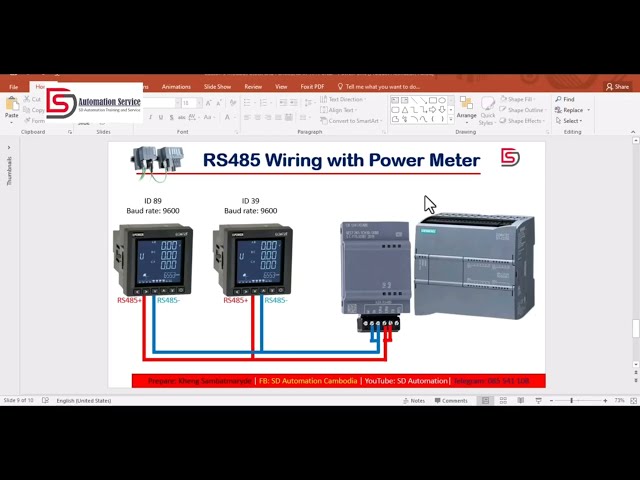
Task: Switch to the Slide Show tab
Action: (x=217, y=87)
